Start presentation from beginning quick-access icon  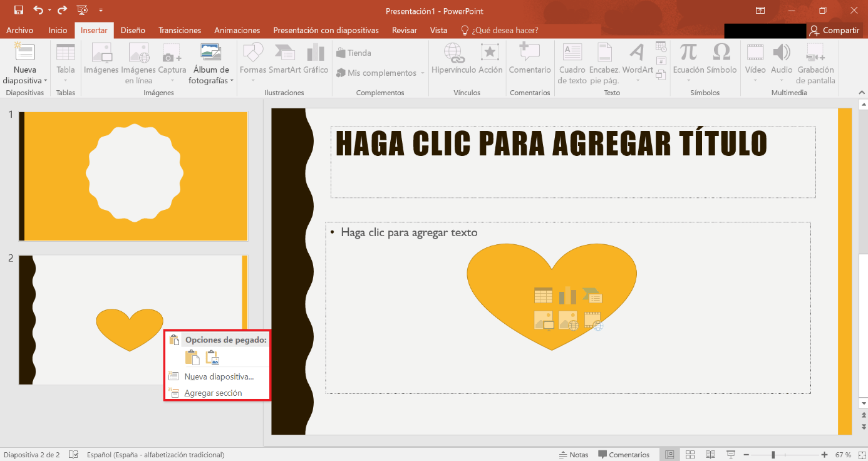coord(82,10)
